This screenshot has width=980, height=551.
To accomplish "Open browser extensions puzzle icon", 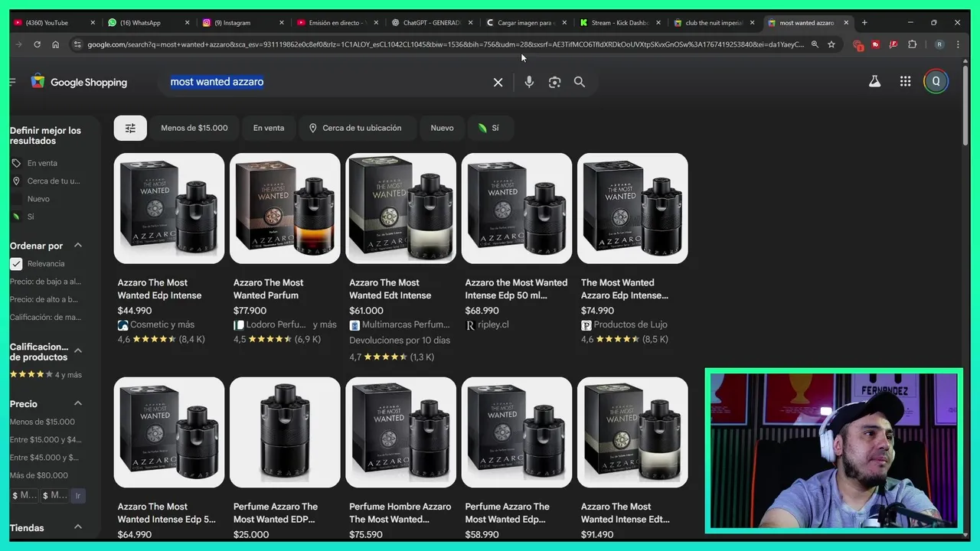I will (x=912, y=44).
